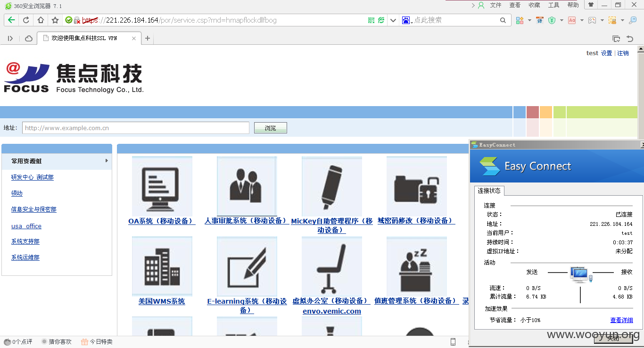Click the green site verified checkmark icon
This screenshot has width=644, height=348.
pyautogui.click(x=69, y=20)
